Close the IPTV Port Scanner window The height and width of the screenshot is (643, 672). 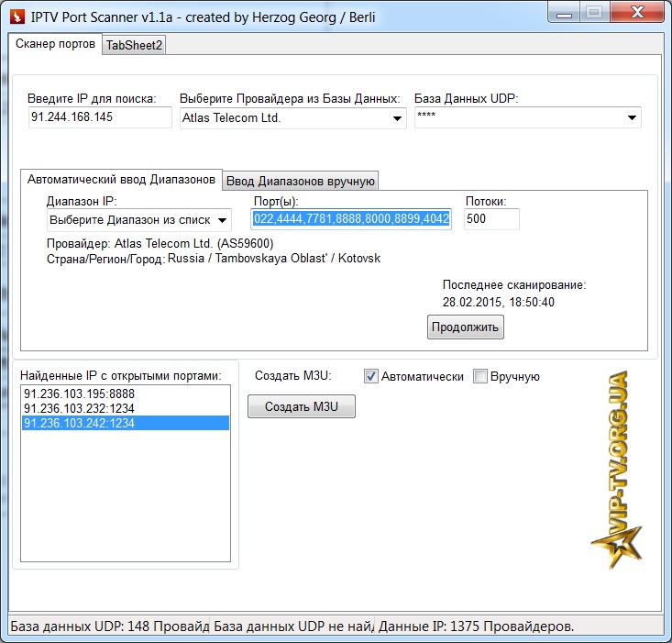[x=637, y=13]
